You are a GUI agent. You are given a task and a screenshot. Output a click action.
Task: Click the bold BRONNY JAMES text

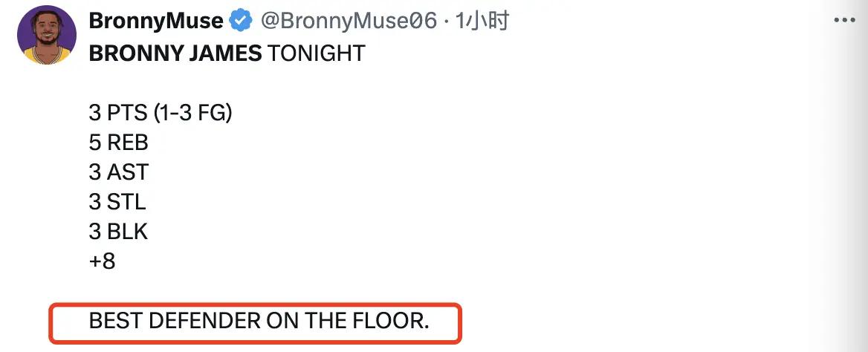175,53
